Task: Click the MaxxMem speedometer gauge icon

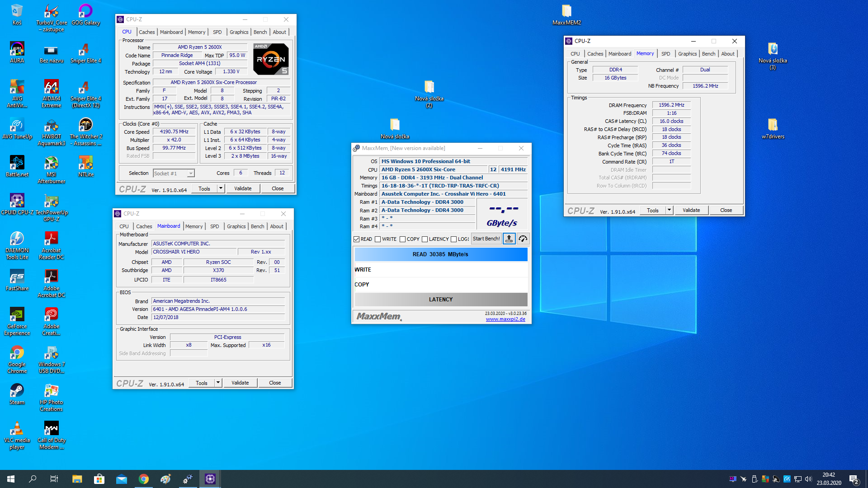Action: click(x=523, y=239)
